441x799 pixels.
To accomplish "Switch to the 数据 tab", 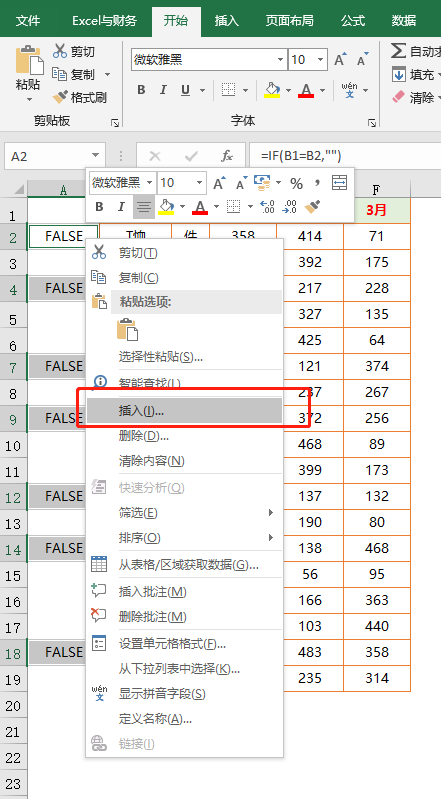I will pyautogui.click(x=404, y=21).
